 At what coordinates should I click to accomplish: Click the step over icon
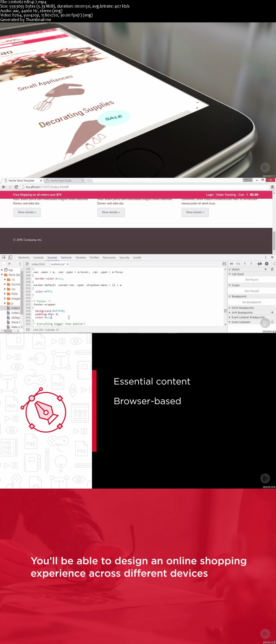pyautogui.click(x=238, y=264)
